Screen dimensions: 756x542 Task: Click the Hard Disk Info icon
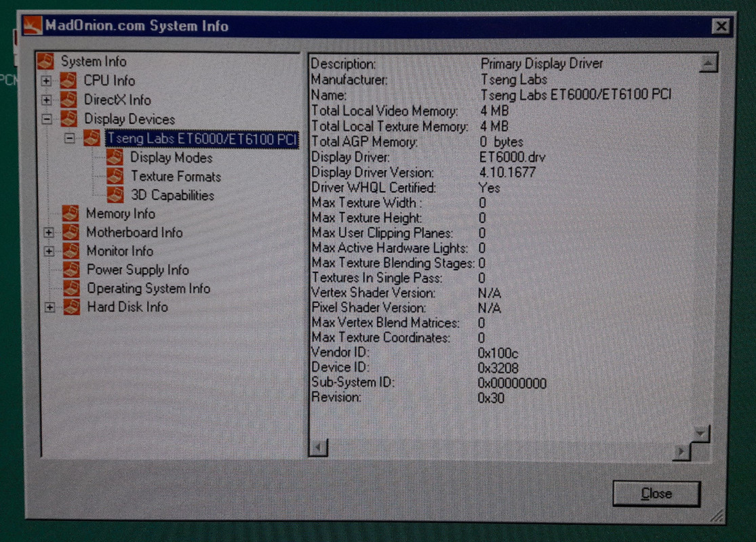(71, 307)
